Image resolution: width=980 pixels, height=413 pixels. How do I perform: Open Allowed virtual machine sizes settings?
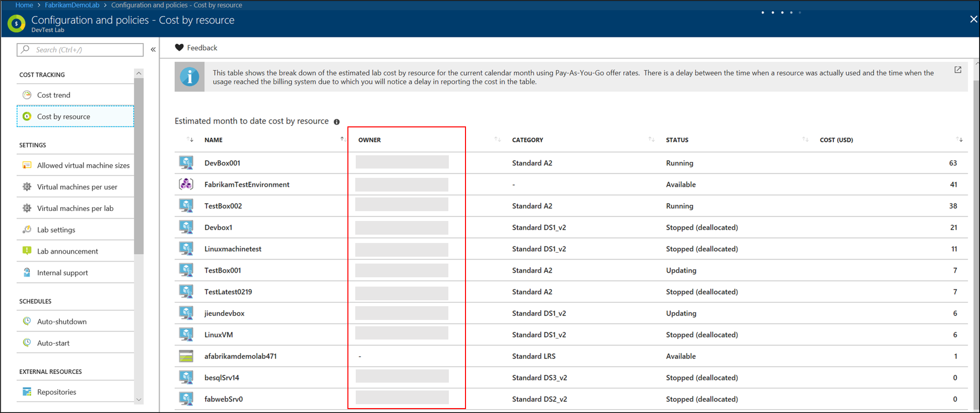(75, 166)
